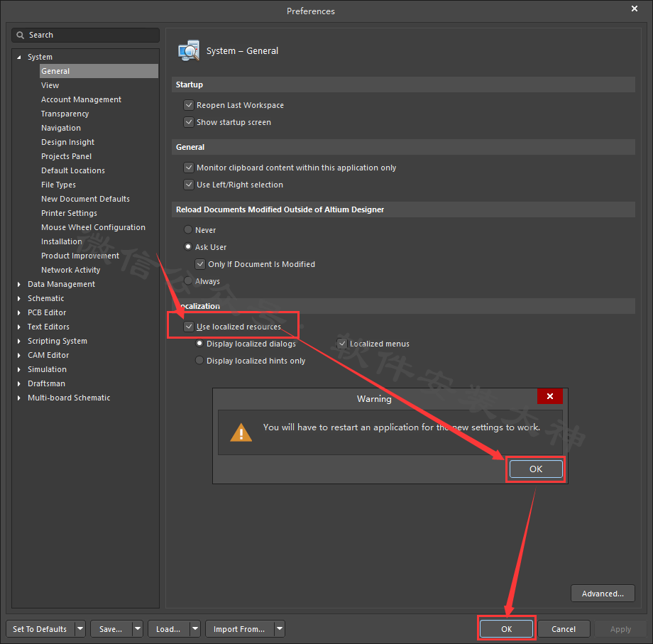Viewport: 653px width, 644px height.
Task: Expand the Scripting System node
Action: click(18, 341)
